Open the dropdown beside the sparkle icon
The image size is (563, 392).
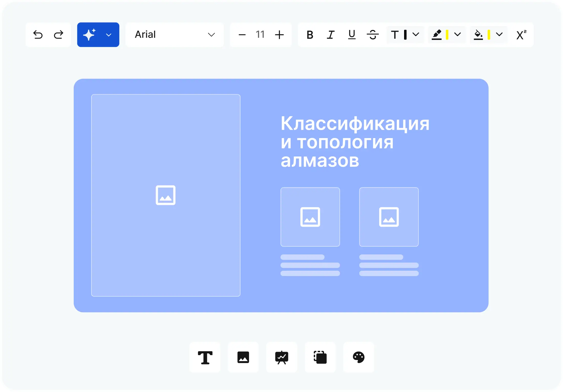(109, 35)
